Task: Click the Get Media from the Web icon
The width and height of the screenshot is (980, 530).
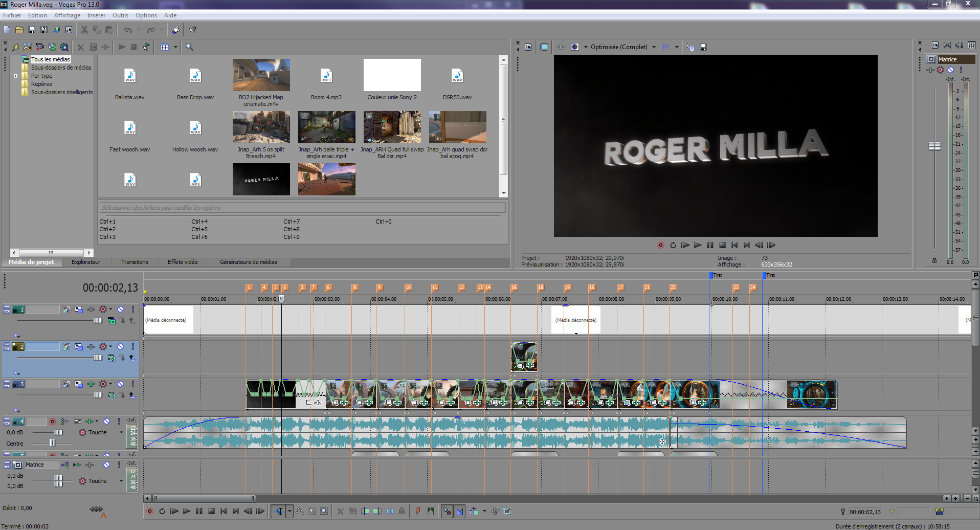Action: (64, 47)
